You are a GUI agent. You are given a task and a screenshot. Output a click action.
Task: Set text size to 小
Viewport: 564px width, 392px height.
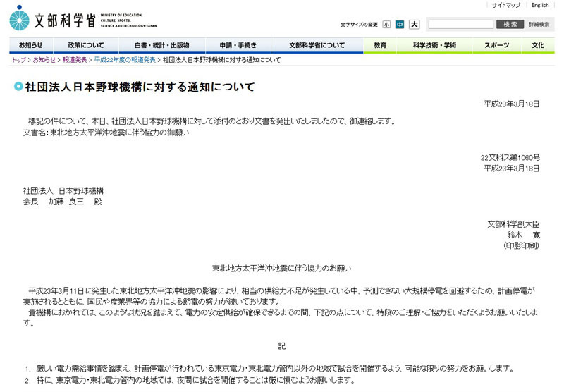click(x=386, y=25)
